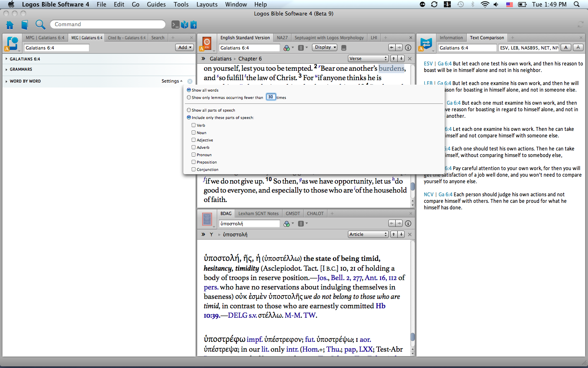The image size is (588, 368).
Task: Select Show only lemmas occurring fewer option
Action: [189, 97]
